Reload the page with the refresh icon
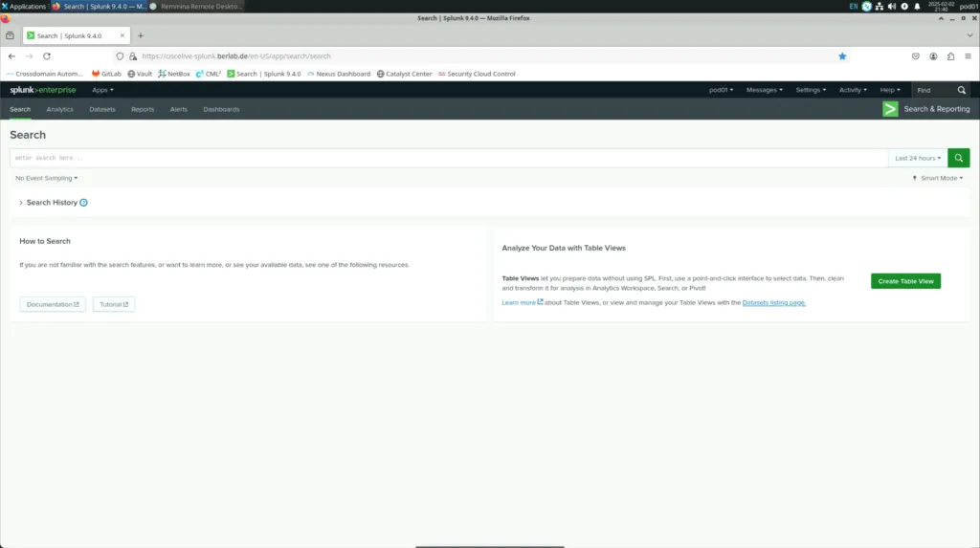The image size is (980, 548). point(47,56)
